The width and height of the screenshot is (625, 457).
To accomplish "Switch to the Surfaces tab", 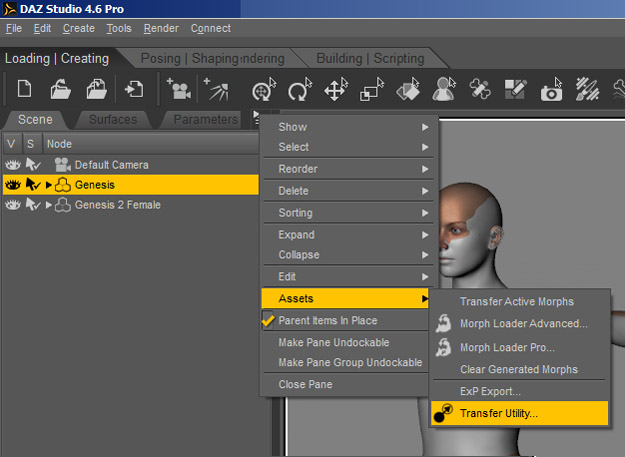I will point(113,120).
